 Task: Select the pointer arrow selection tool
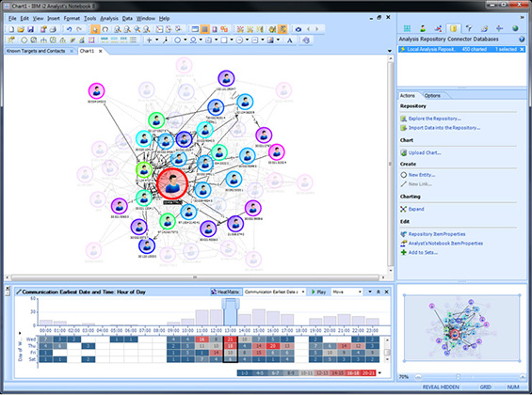click(x=95, y=29)
